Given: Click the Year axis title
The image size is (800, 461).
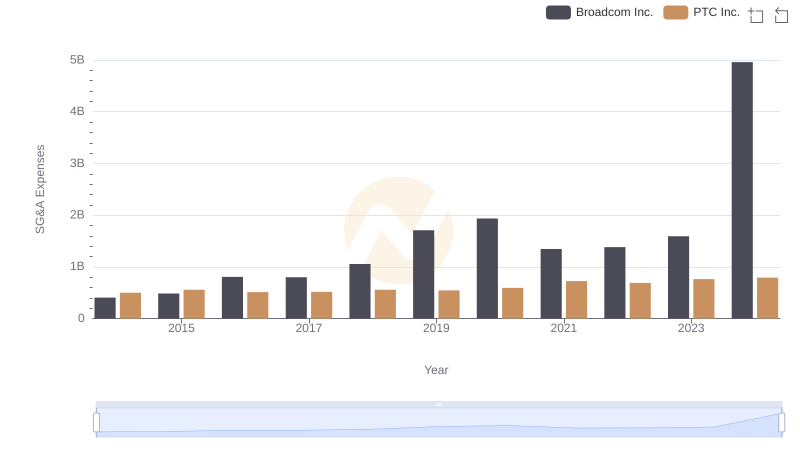Looking at the screenshot, I should pos(436,370).
